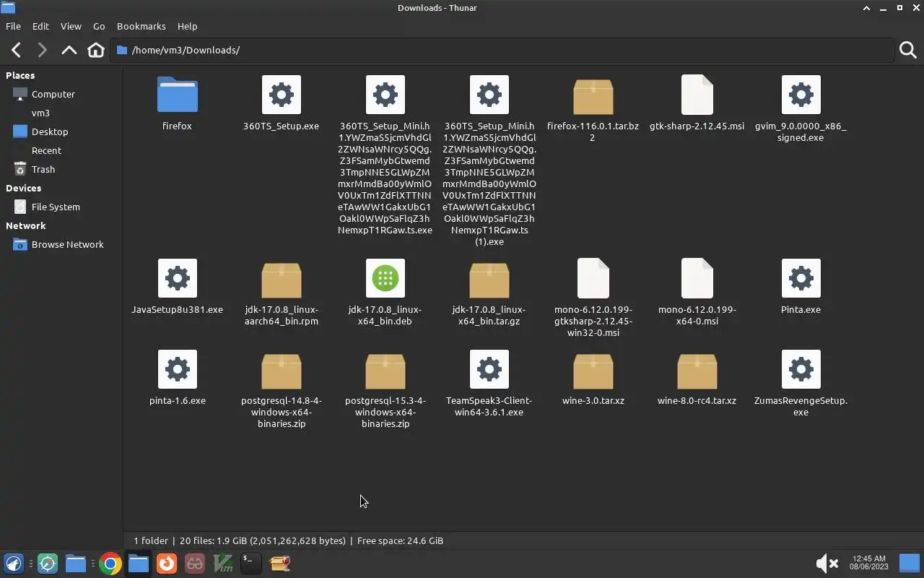Select mono-6.12.0.199-x64-0.msi file
The width and height of the screenshot is (924, 578).
click(x=697, y=278)
